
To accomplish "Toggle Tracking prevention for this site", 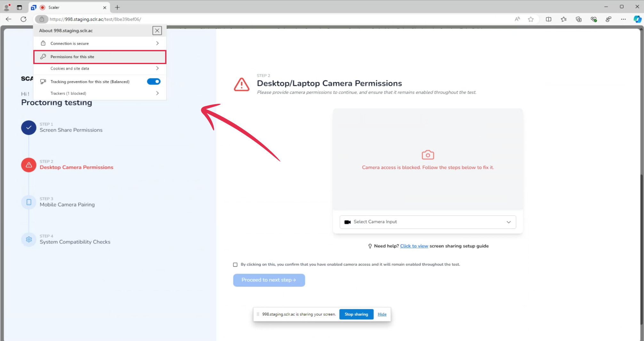I will (154, 81).
